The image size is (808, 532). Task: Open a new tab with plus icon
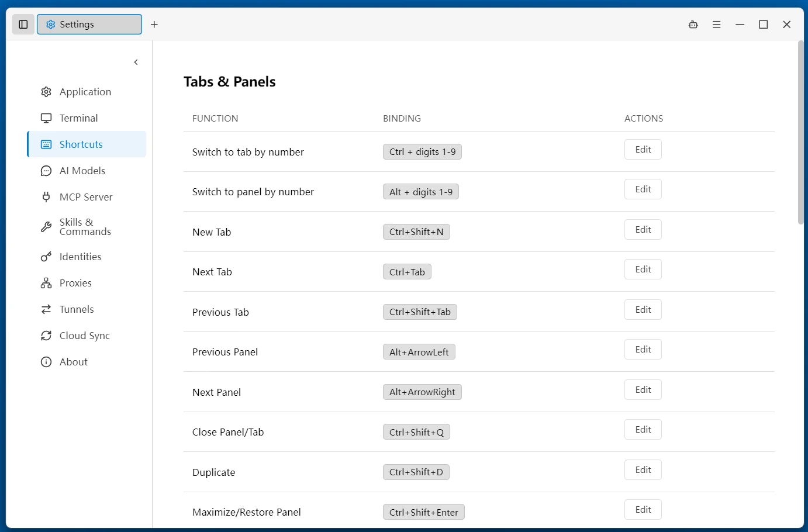[x=154, y=25]
